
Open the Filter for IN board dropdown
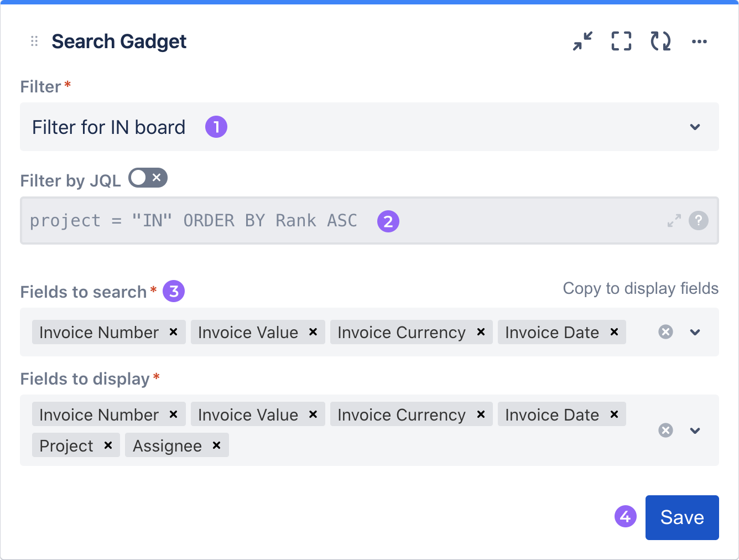click(x=695, y=127)
